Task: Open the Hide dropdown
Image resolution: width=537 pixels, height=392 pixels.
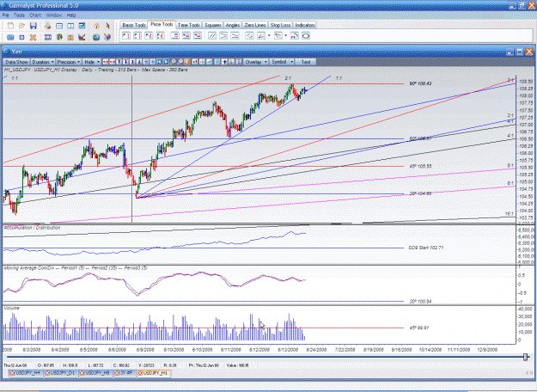Action: (x=91, y=62)
